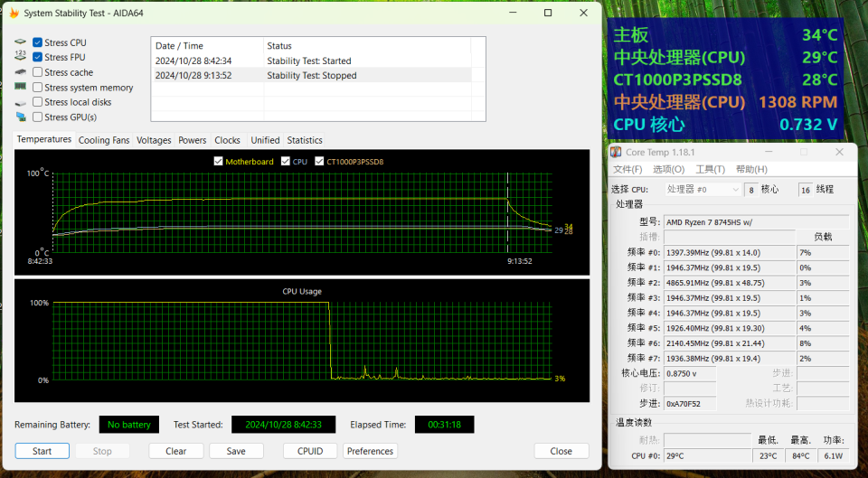Enable the Stress local disks checkbox
This screenshot has height=478, width=868.
click(38, 102)
